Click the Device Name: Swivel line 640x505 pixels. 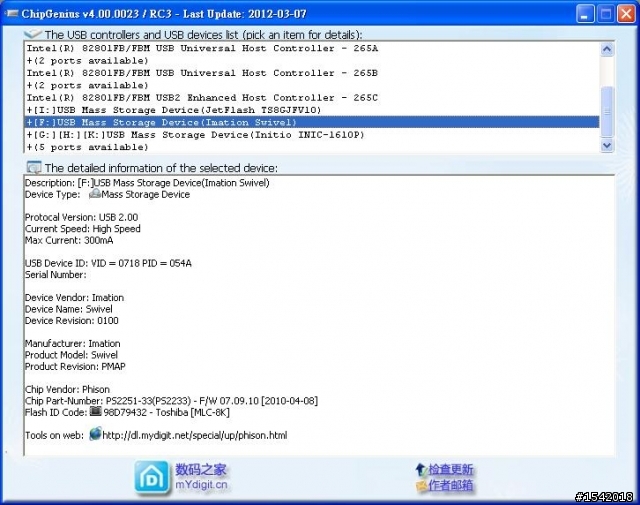tap(69, 309)
